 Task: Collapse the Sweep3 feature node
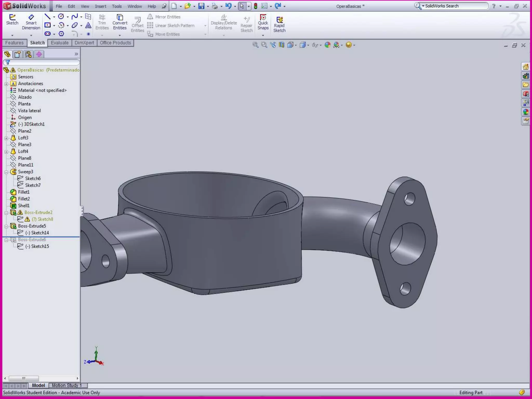pos(6,172)
